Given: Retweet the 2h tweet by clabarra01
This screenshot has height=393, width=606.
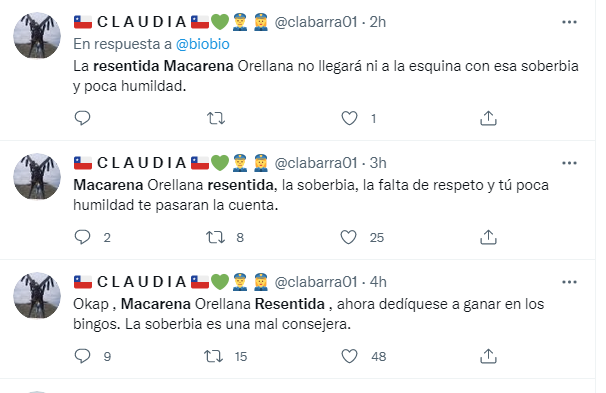Looking at the screenshot, I should pyautogui.click(x=216, y=118).
